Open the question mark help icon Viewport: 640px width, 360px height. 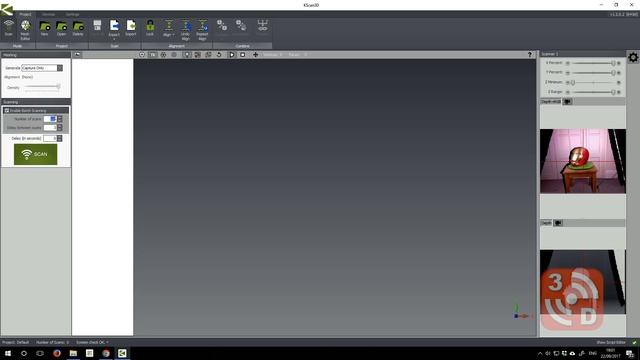click(530, 55)
